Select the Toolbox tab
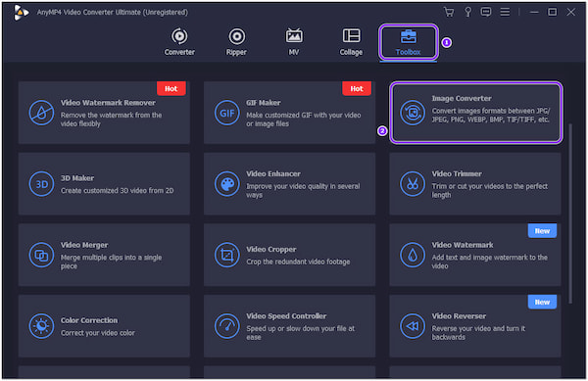 click(x=408, y=42)
